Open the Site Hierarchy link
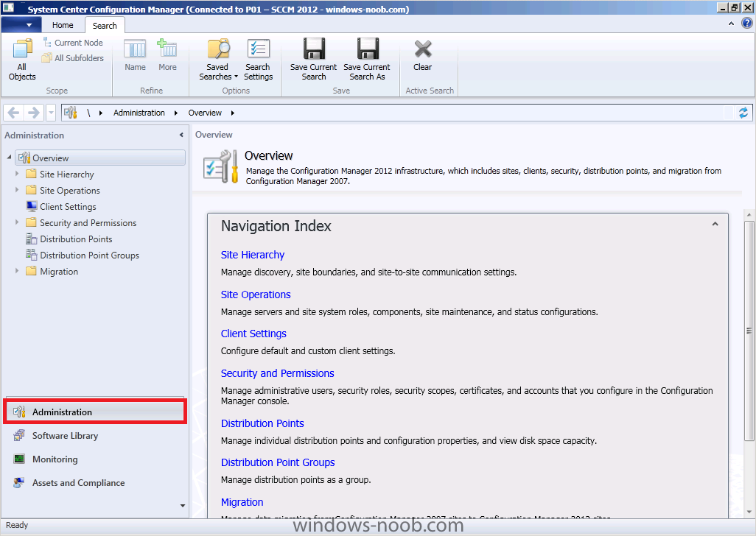The image size is (756, 536). (x=253, y=255)
